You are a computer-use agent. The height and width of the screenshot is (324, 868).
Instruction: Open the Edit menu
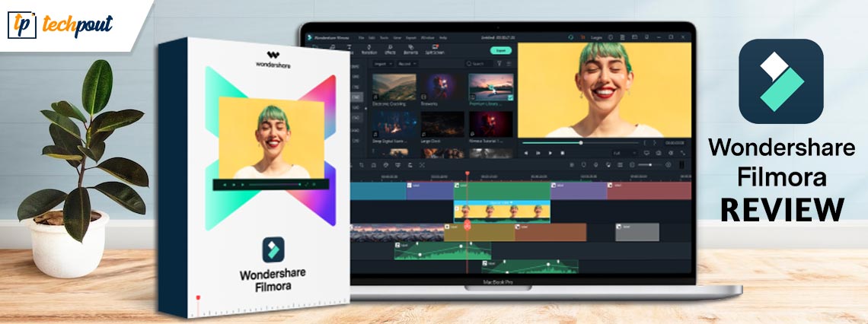coord(372,37)
